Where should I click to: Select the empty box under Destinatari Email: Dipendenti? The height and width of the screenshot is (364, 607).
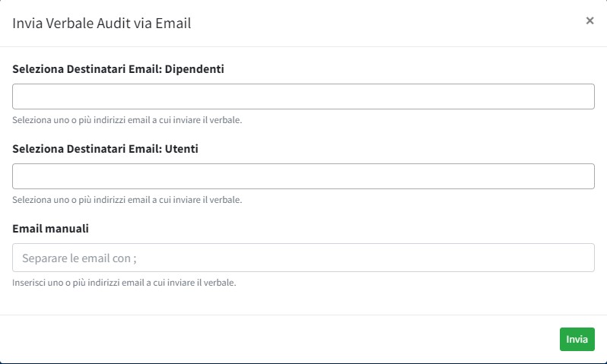pos(303,97)
